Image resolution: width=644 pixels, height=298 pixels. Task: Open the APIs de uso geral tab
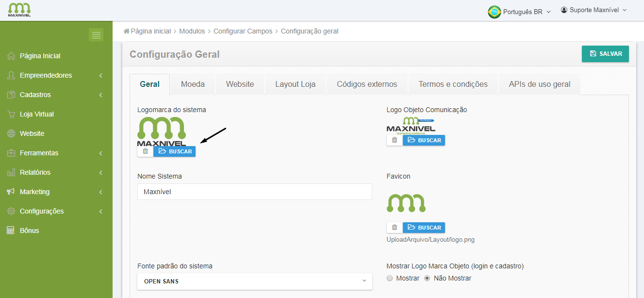click(x=540, y=84)
